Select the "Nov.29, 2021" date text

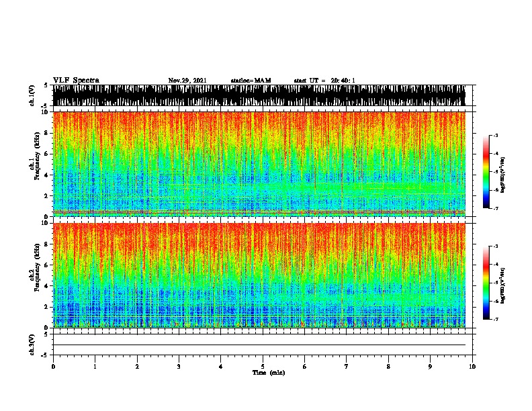pyautogui.click(x=187, y=81)
